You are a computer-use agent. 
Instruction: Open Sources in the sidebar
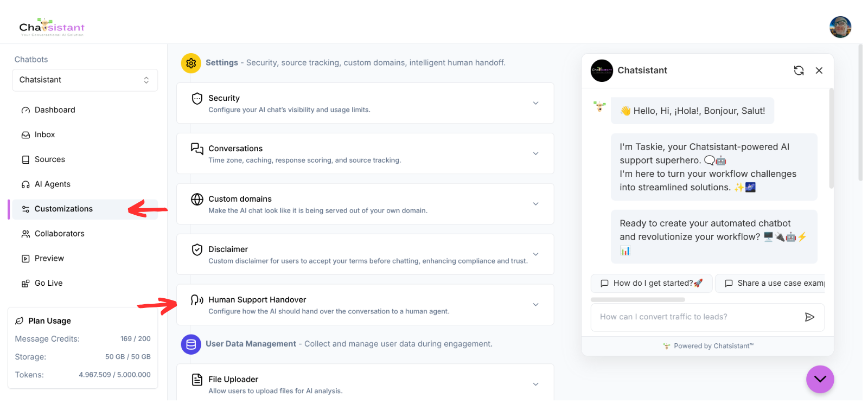click(x=85, y=159)
